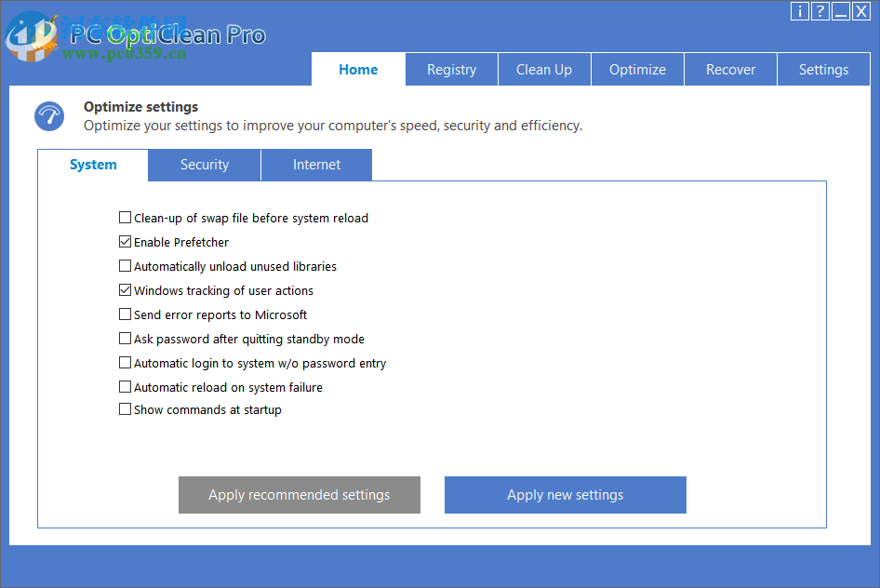Check automatically unload unused libraries
880x588 pixels.
pos(125,265)
